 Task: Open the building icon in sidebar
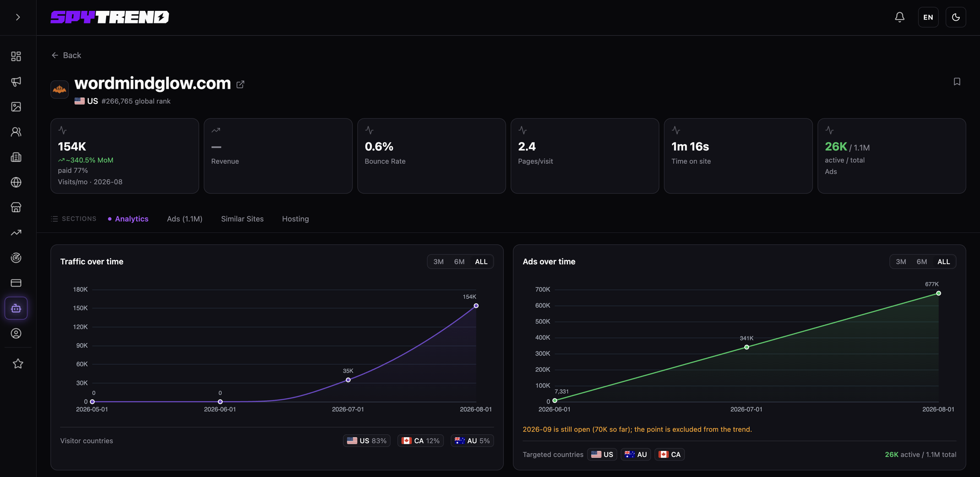[16, 157]
